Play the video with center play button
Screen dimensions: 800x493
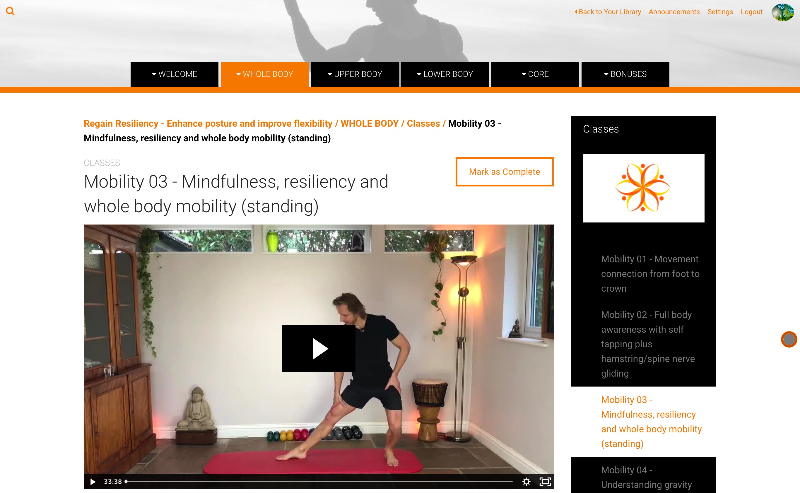coord(319,349)
